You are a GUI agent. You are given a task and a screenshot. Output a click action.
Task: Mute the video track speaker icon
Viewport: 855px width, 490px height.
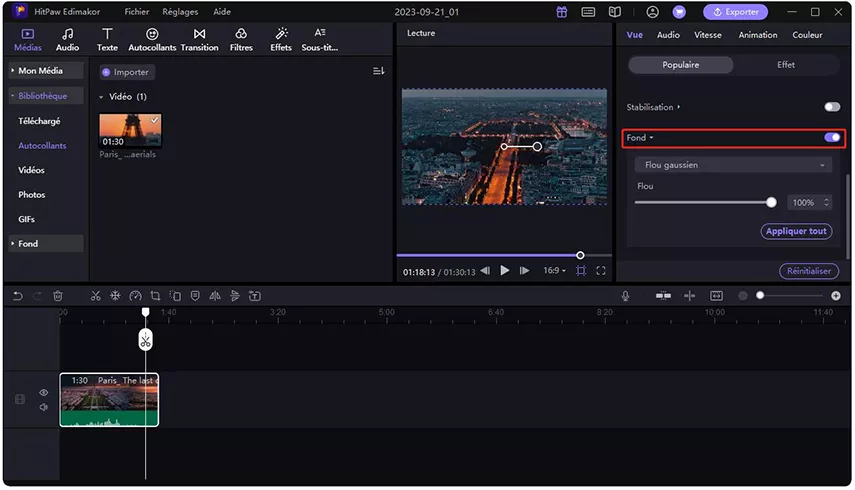pyautogui.click(x=44, y=407)
